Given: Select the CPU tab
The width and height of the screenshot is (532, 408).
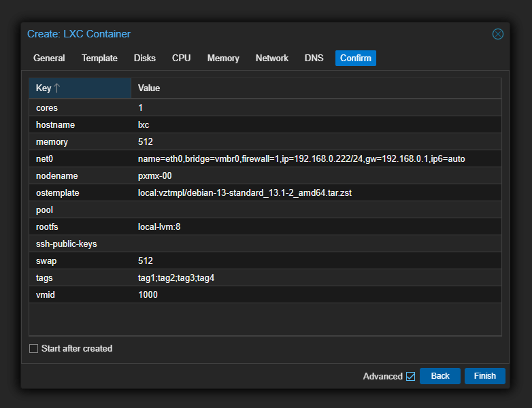Looking at the screenshot, I should coord(181,58).
